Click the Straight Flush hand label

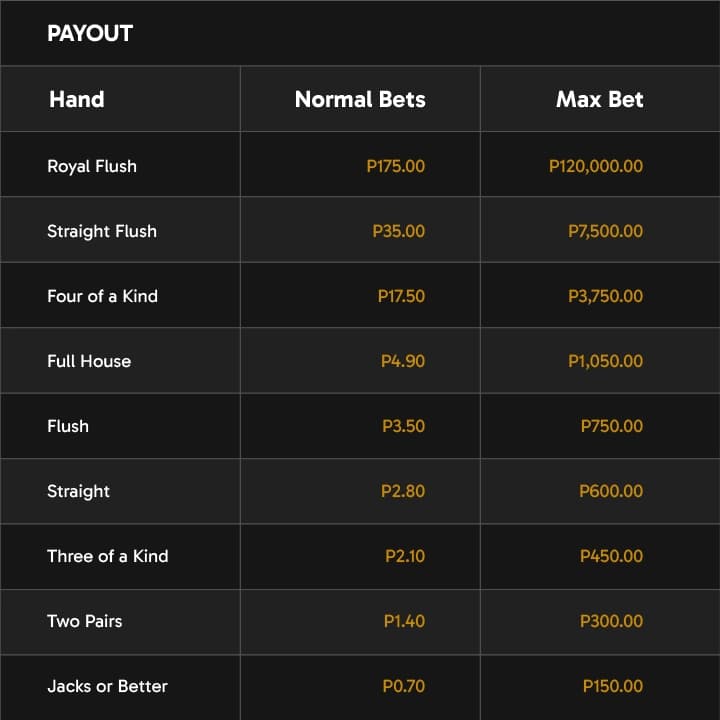pos(102,231)
